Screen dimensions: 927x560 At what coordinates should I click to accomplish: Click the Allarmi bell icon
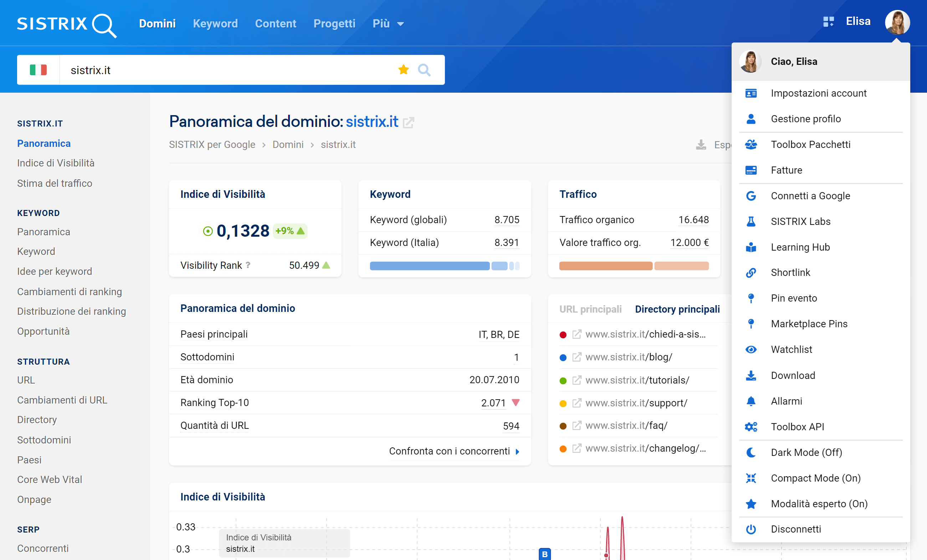pyautogui.click(x=751, y=401)
